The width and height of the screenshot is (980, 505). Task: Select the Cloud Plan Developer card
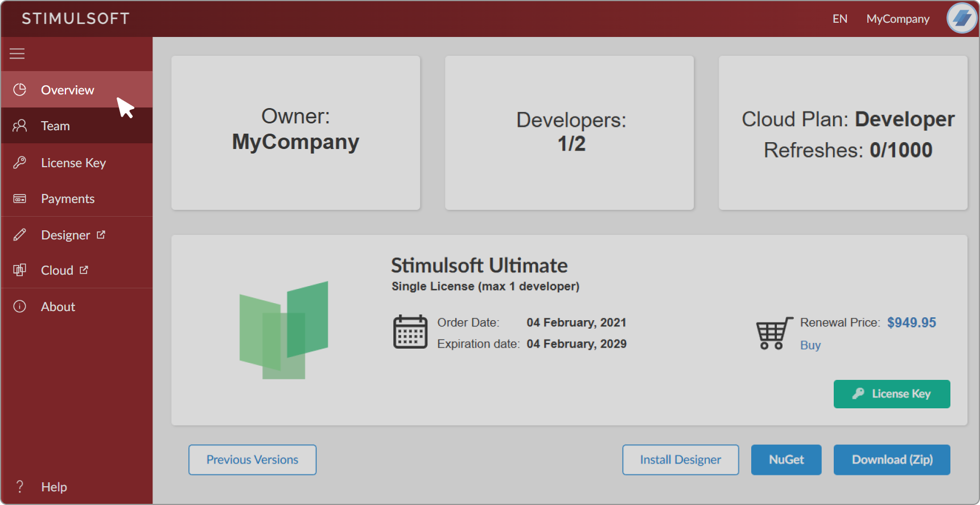pos(843,133)
